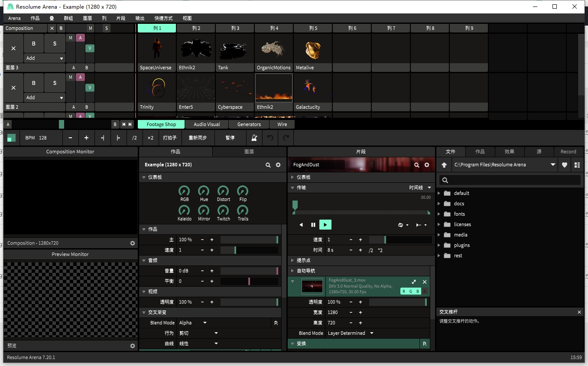Click the 暂停 pause button

230,138
